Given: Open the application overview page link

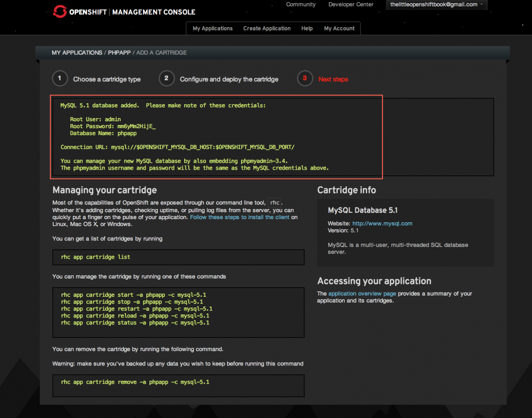Looking at the screenshot, I should 362,294.
